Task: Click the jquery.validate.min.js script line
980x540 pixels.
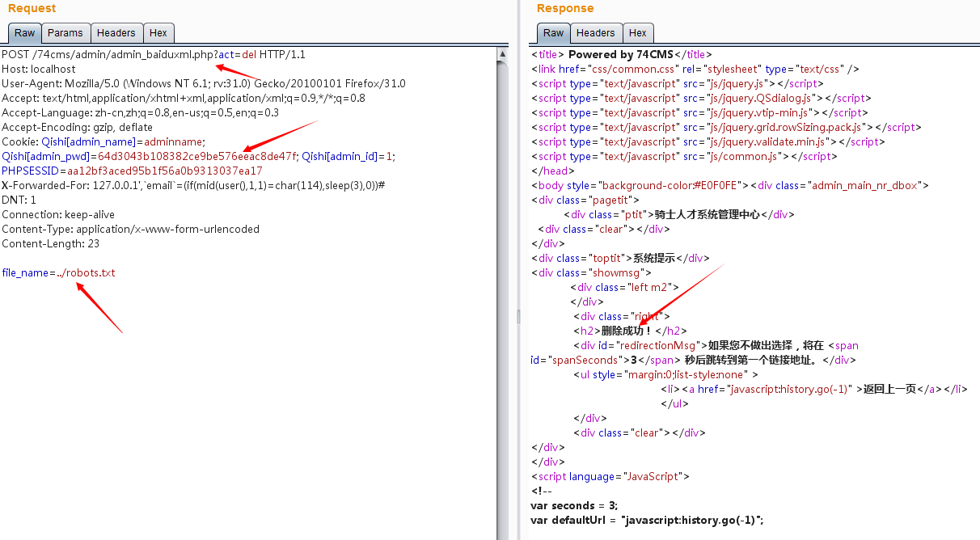Action: click(x=708, y=141)
